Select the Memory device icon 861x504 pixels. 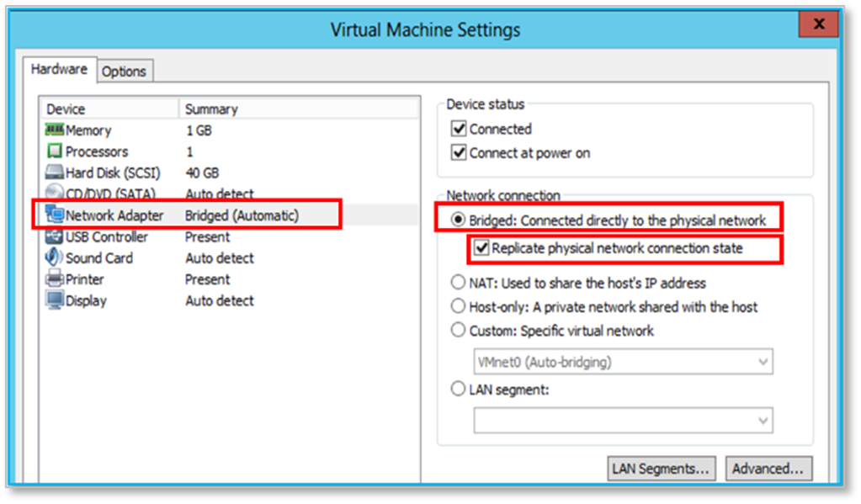(55, 130)
